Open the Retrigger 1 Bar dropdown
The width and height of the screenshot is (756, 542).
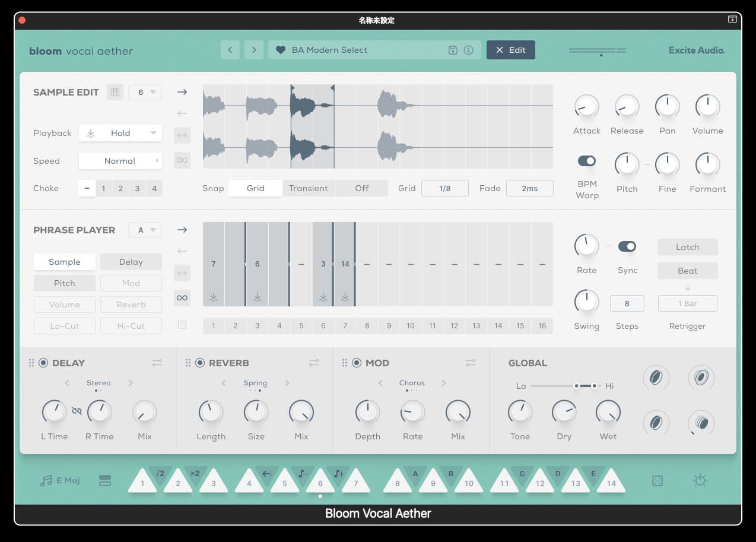(688, 303)
